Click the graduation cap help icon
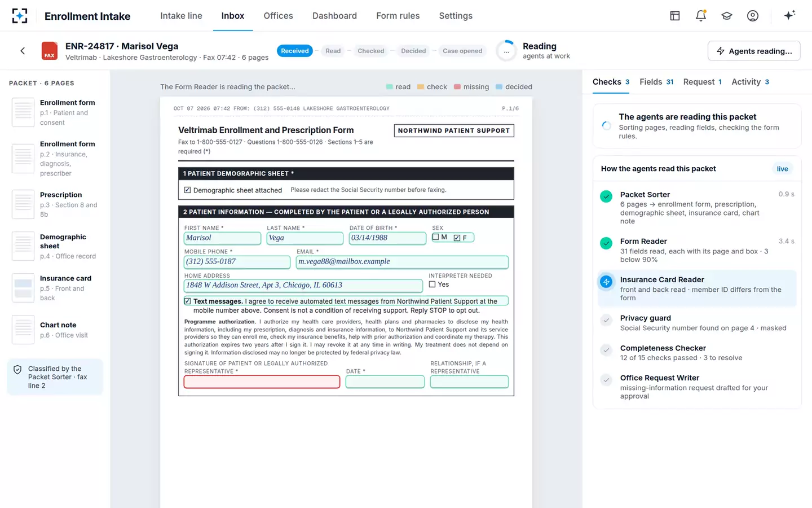 [x=727, y=16]
